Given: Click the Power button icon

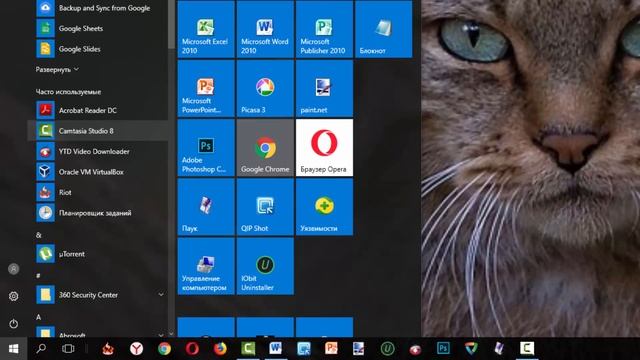Looking at the screenshot, I should coord(13,324).
